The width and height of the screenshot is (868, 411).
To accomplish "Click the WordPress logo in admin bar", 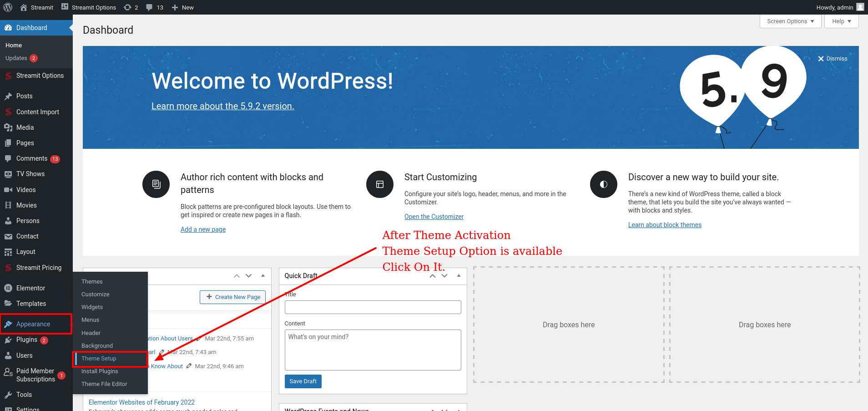I will 8,7.
